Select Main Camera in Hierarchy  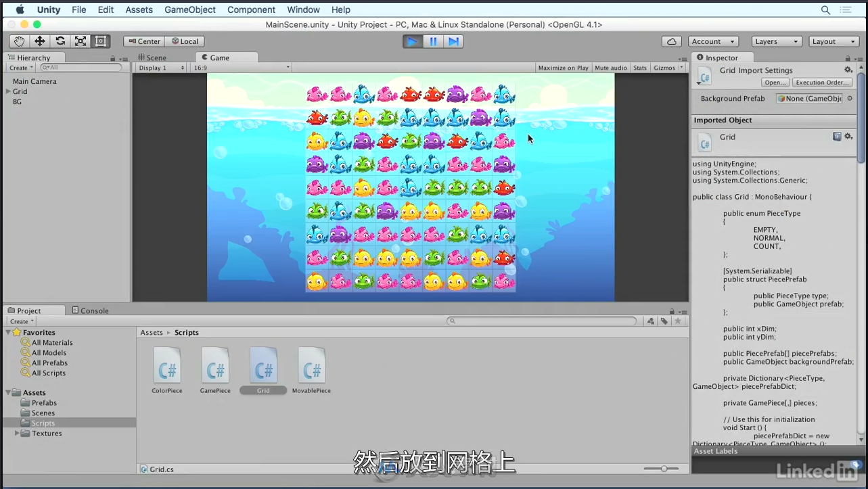35,81
